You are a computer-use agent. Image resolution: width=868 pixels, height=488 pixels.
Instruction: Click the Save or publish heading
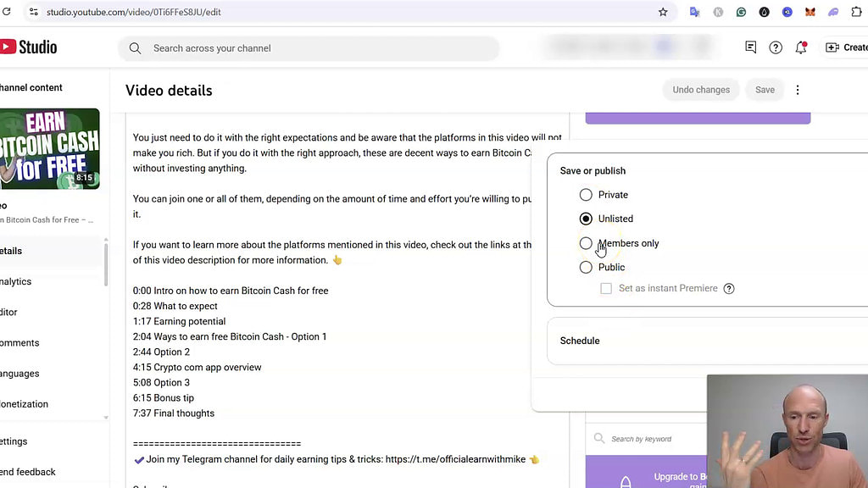click(593, 171)
